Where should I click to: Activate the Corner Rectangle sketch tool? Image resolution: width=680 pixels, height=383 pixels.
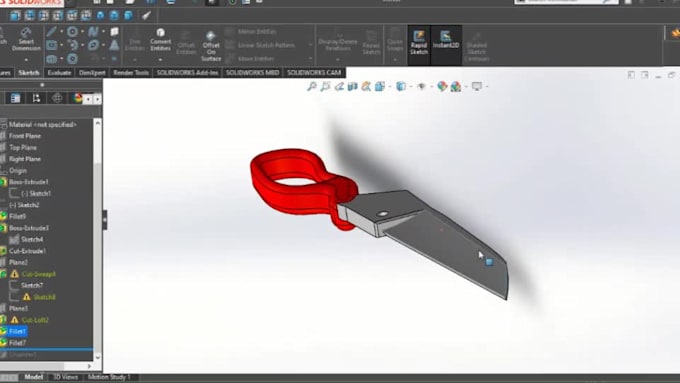coord(51,45)
